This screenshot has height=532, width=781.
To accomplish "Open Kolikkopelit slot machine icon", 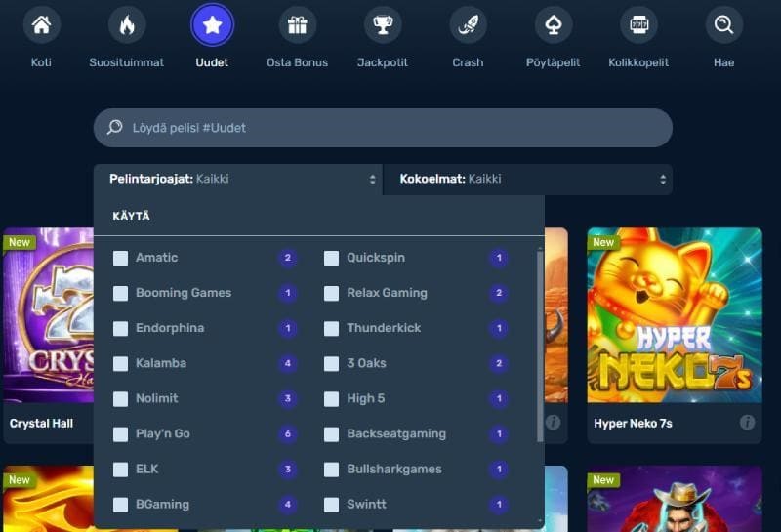I will click(x=638, y=24).
